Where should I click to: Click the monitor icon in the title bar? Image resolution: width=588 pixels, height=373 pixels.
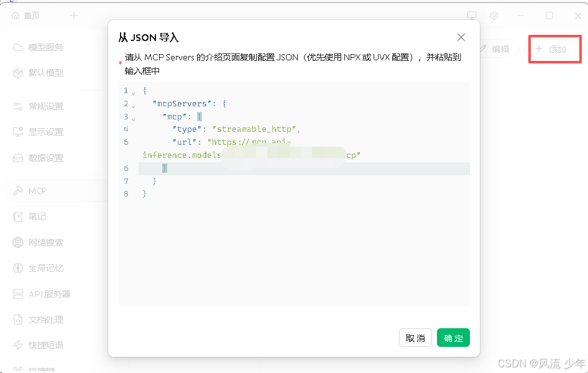click(x=471, y=16)
